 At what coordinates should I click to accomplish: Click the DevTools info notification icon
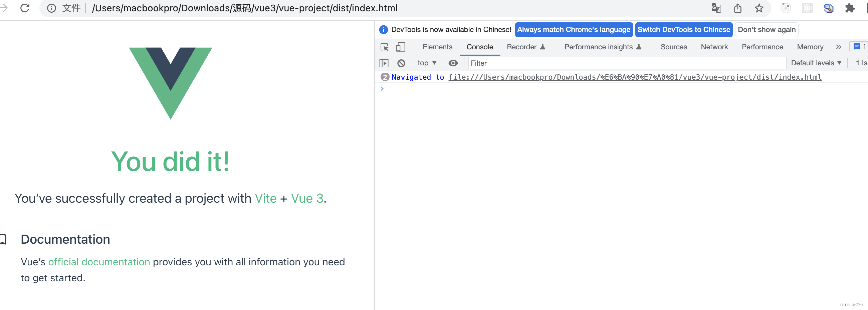pos(384,30)
